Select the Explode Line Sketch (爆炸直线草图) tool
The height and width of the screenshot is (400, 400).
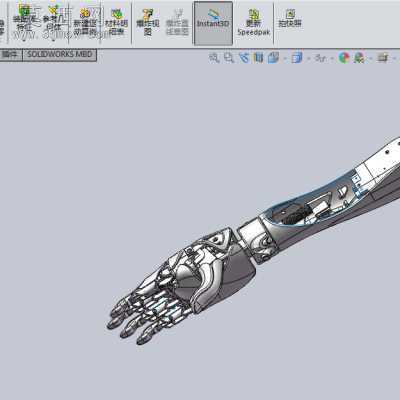pyautogui.click(x=178, y=22)
